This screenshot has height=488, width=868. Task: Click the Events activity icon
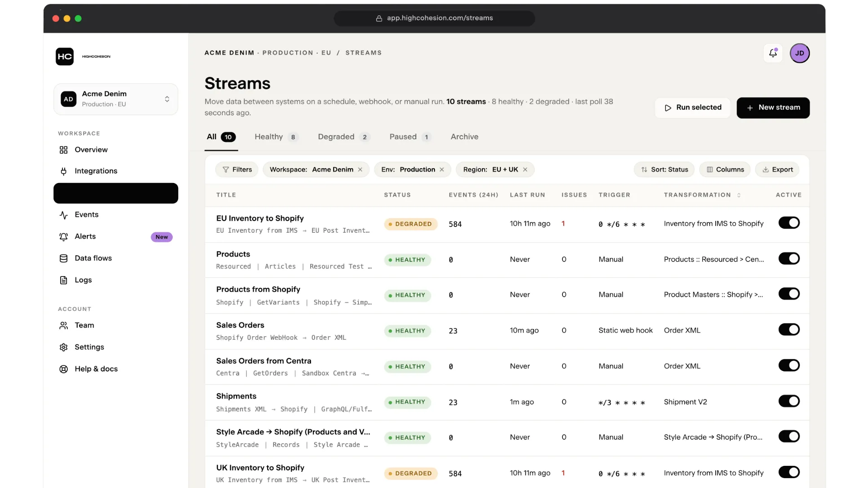64,215
